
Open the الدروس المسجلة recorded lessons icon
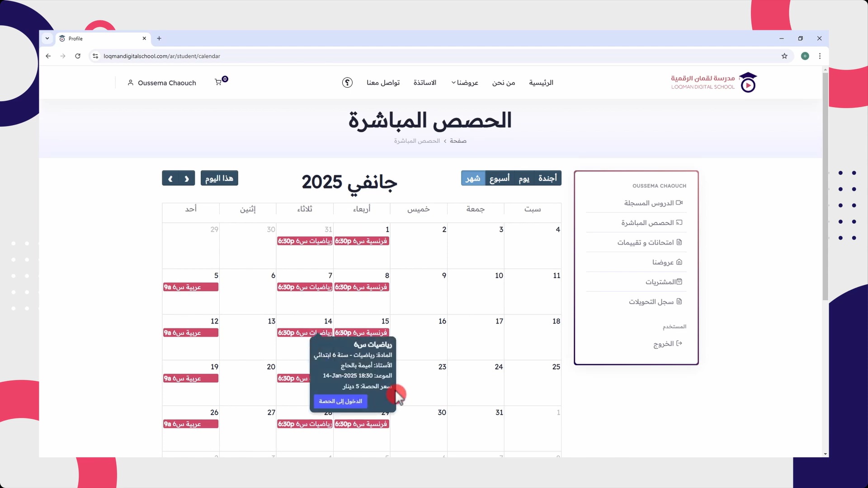[680, 203]
